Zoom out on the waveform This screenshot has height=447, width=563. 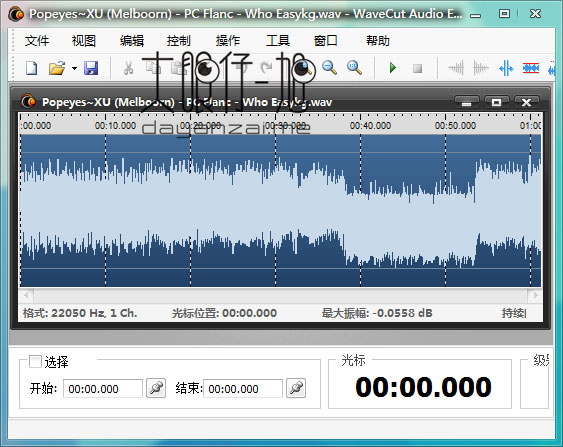point(329,68)
